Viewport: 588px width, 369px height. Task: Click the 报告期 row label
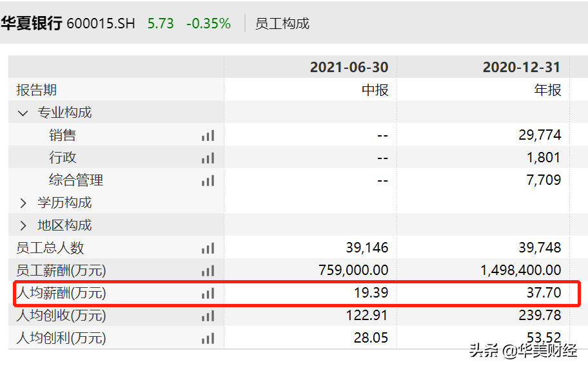click(36, 90)
